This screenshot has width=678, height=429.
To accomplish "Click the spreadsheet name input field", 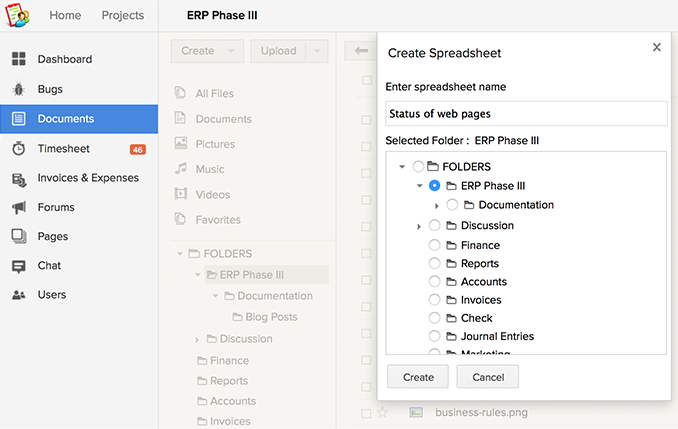I will [526, 113].
